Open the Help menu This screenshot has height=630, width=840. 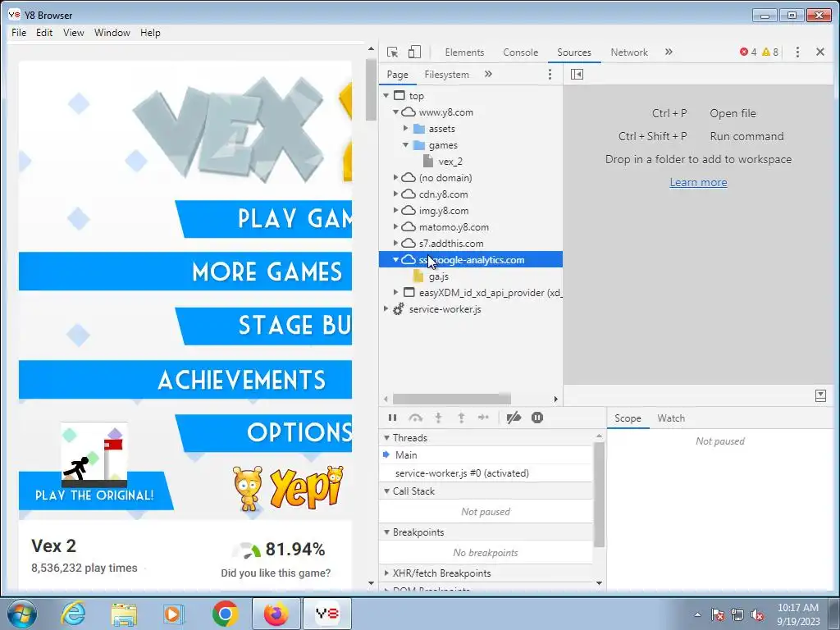point(150,33)
